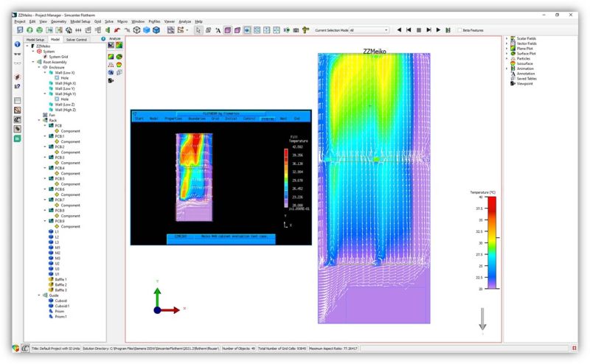This screenshot has height=364, width=590.
Task: Open the Analyze menu
Action: 185,21
